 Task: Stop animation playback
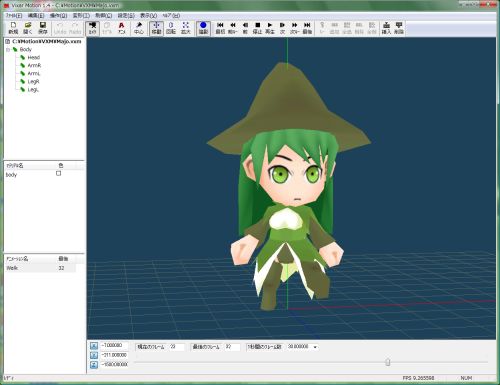click(257, 28)
